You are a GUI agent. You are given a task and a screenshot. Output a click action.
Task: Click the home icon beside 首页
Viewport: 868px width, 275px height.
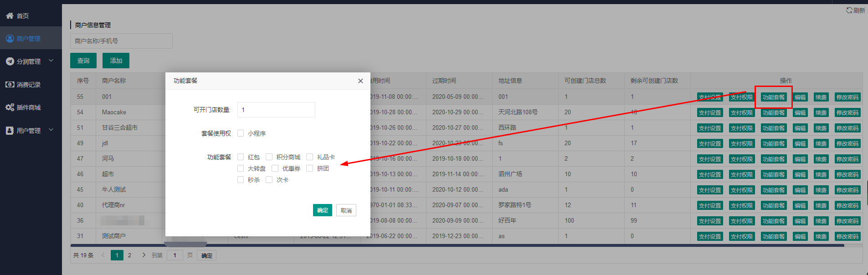point(10,15)
